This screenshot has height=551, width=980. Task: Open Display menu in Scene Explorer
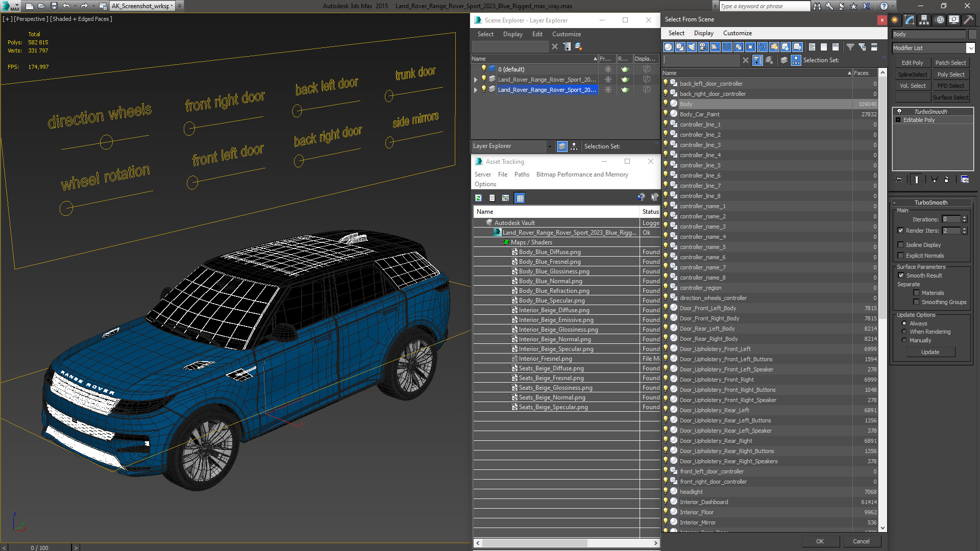[x=512, y=34]
